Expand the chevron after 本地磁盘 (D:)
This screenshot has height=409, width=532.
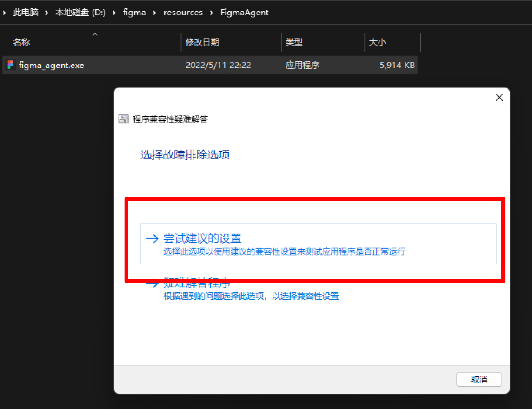point(114,13)
